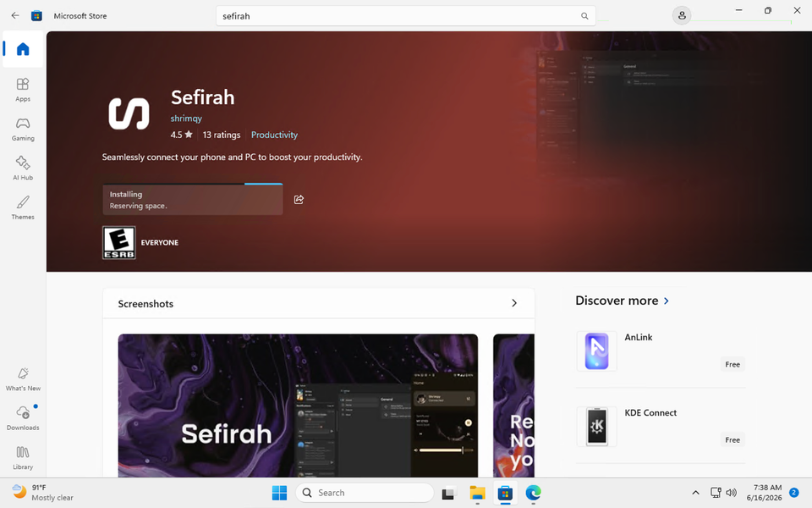Open the Productivity category link
This screenshot has height=508, width=812.
274,135
